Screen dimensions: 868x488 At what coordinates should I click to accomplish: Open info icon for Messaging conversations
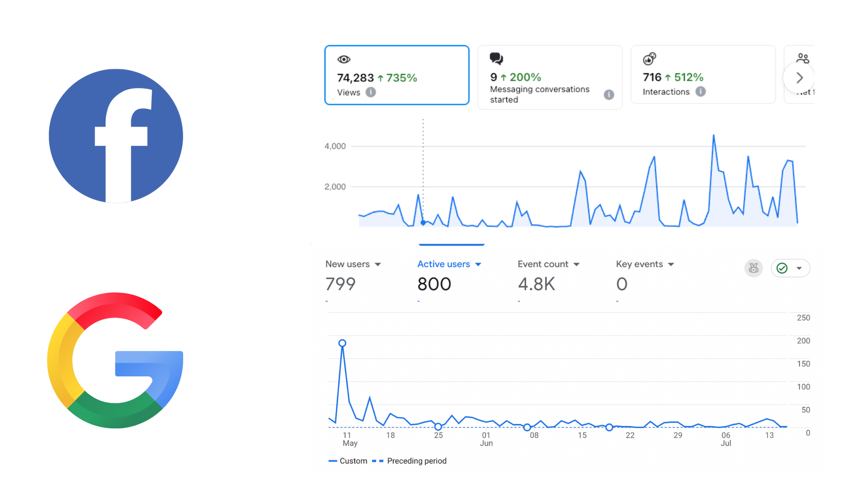[609, 95]
